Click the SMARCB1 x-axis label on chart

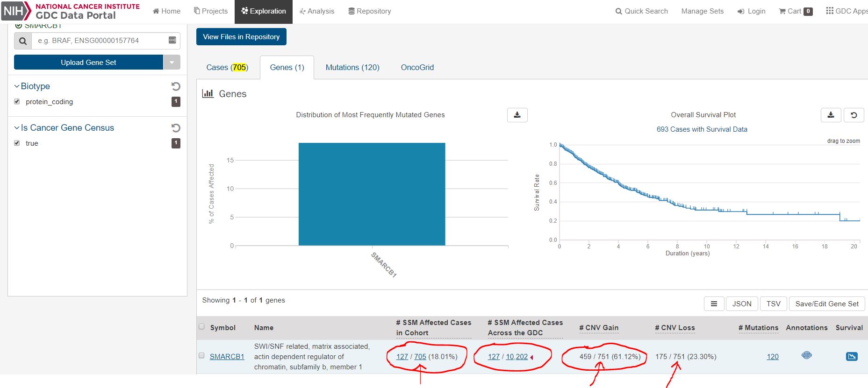(x=384, y=265)
